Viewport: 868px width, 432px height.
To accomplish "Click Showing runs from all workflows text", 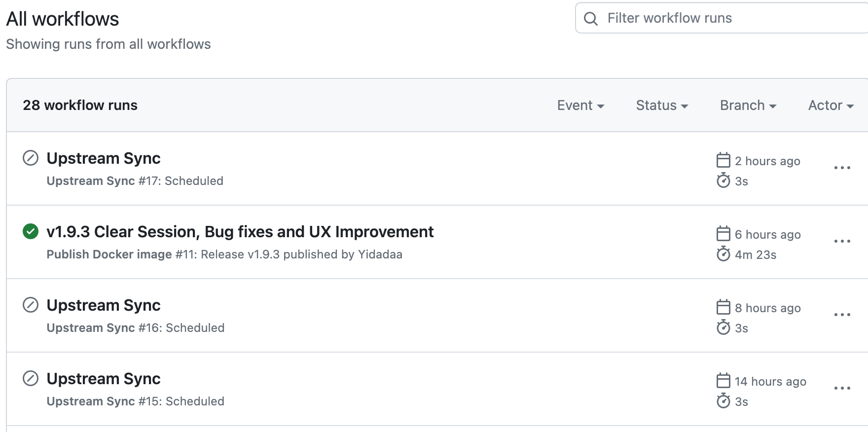I will pyautogui.click(x=108, y=44).
